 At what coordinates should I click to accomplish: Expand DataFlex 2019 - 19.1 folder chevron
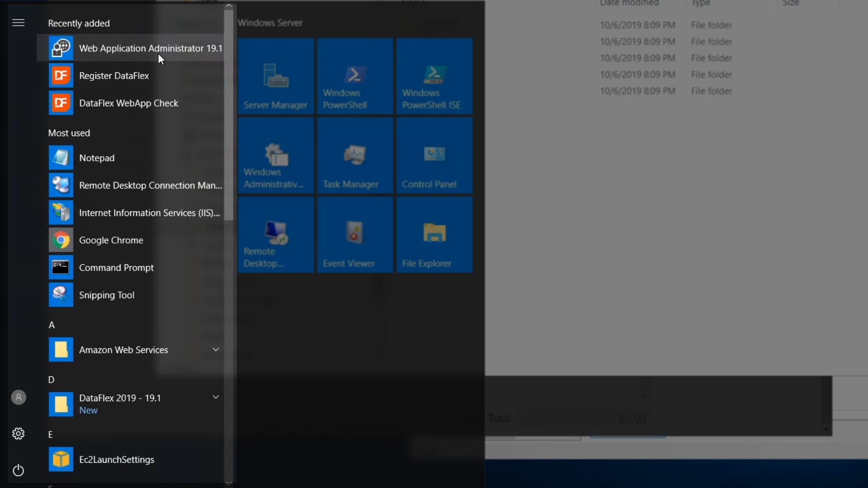click(x=216, y=397)
